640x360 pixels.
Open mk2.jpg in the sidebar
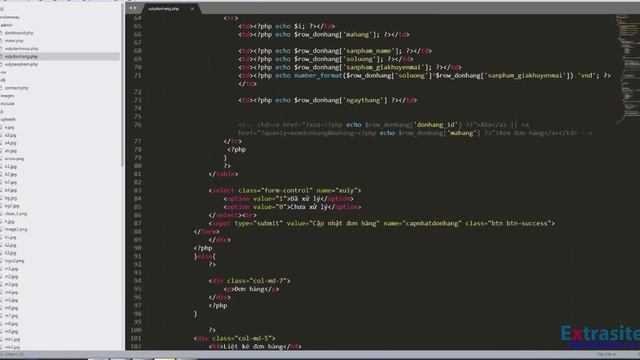click(x=12, y=347)
